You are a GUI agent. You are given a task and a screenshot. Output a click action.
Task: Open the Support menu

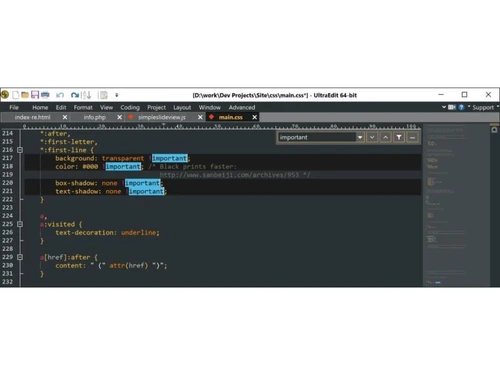pos(483,107)
